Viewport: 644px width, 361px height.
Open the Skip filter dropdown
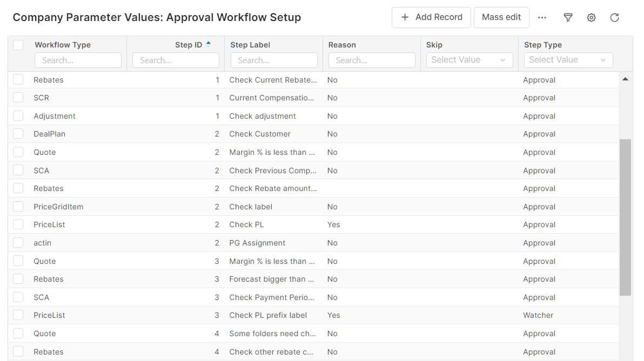469,60
